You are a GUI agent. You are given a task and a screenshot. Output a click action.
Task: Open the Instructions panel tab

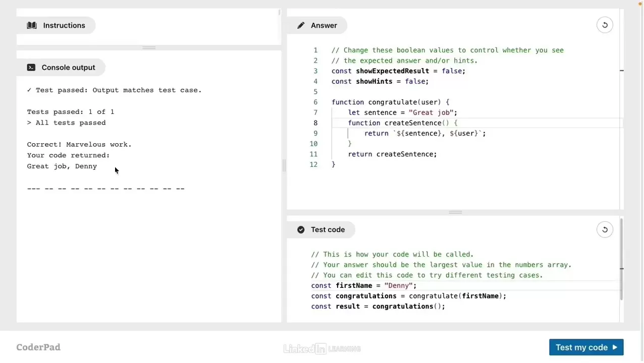(x=57, y=26)
